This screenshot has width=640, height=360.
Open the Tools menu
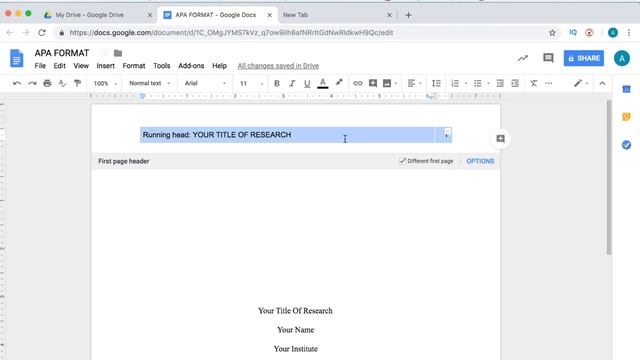click(162, 66)
